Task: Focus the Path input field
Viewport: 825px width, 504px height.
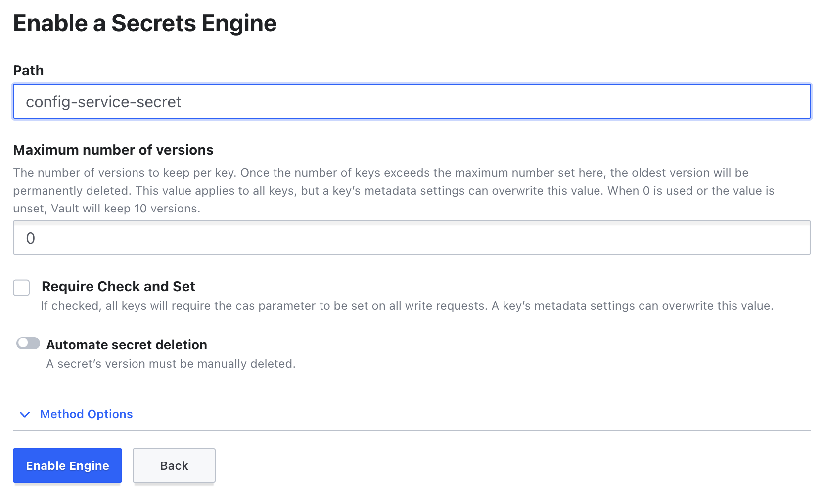Action: pyautogui.click(x=412, y=102)
